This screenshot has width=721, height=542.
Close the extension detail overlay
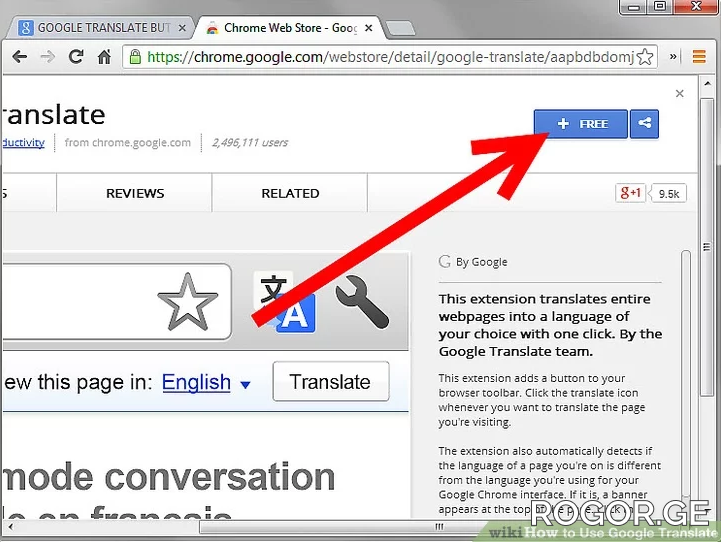point(680,93)
